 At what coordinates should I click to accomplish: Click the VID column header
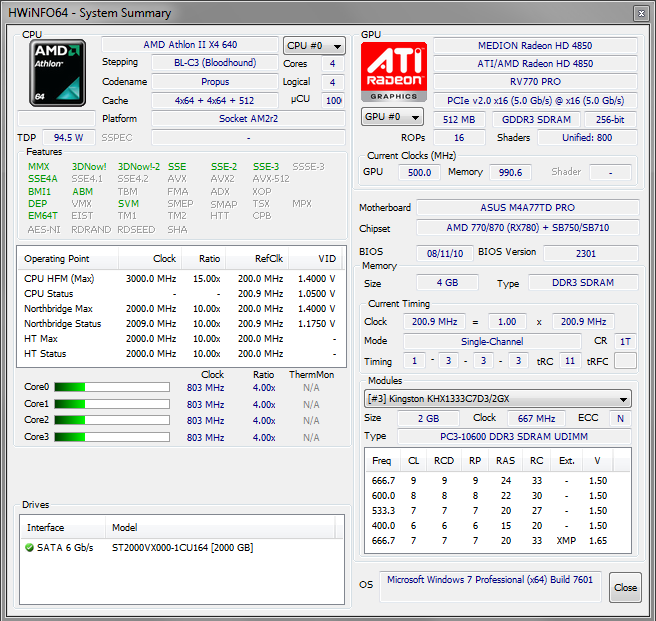tap(315, 259)
